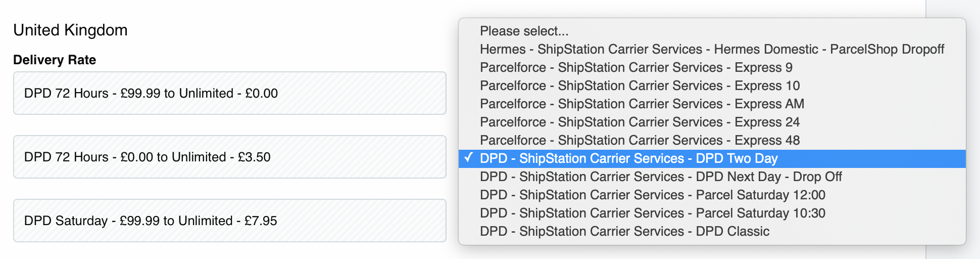
Task: Choose DPD Next Day - Drop Off
Action: (x=661, y=177)
